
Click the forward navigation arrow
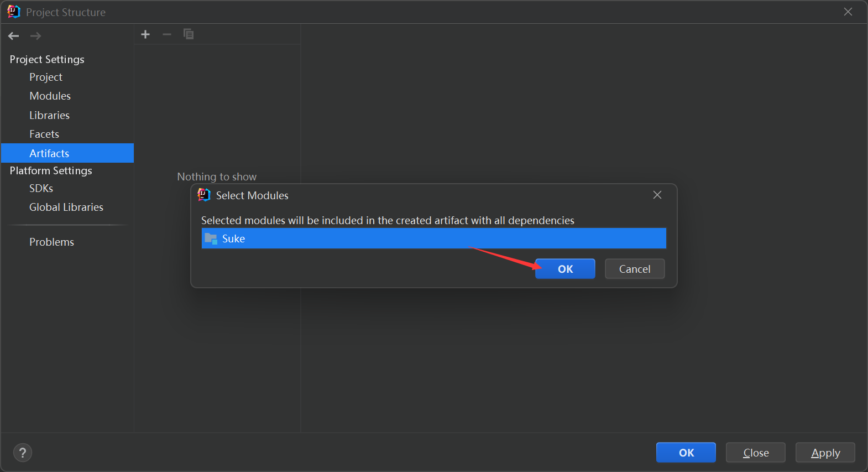tap(35, 36)
